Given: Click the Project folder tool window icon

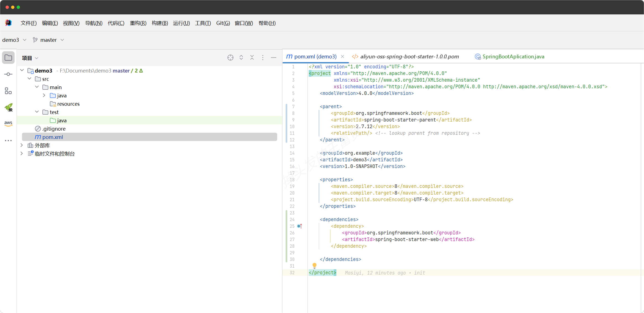Looking at the screenshot, I should (x=8, y=58).
